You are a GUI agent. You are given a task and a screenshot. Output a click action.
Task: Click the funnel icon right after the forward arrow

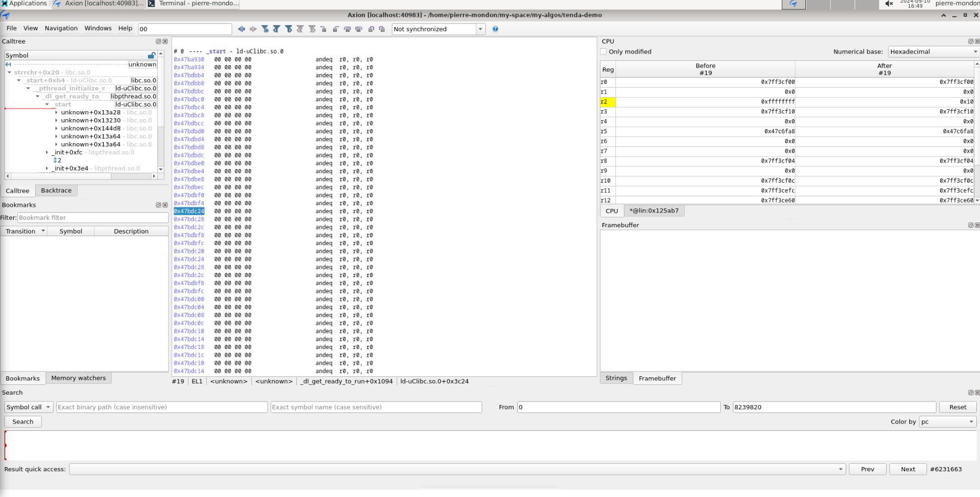pos(265,29)
